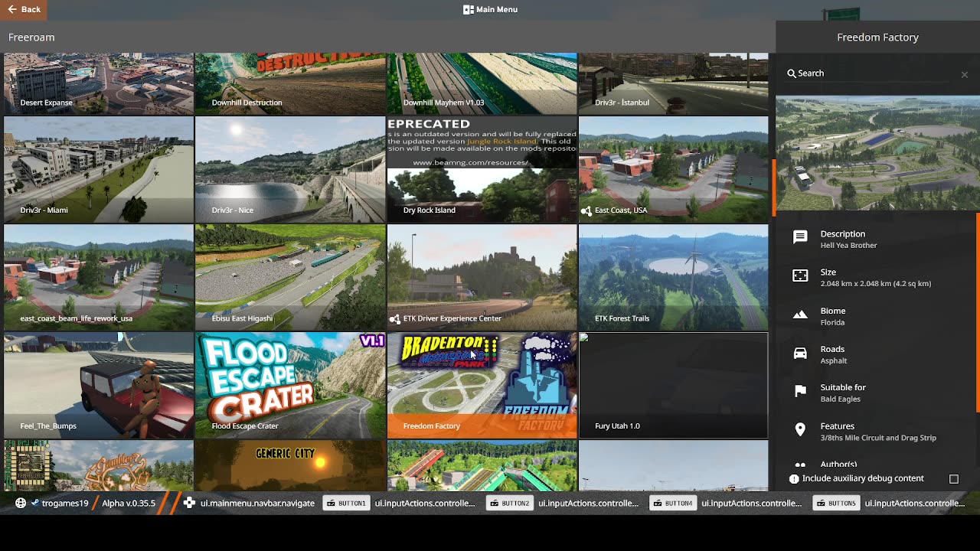Click the spawn points icon on ETK Driver Experience Center
Viewport: 980px width, 551px height.
[395, 318]
